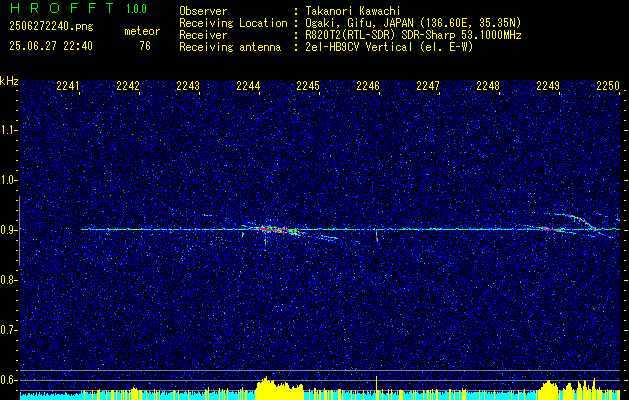Image resolution: width=629 pixels, height=400 pixels.
Task: Click the meteor label
Action: tap(142, 31)
